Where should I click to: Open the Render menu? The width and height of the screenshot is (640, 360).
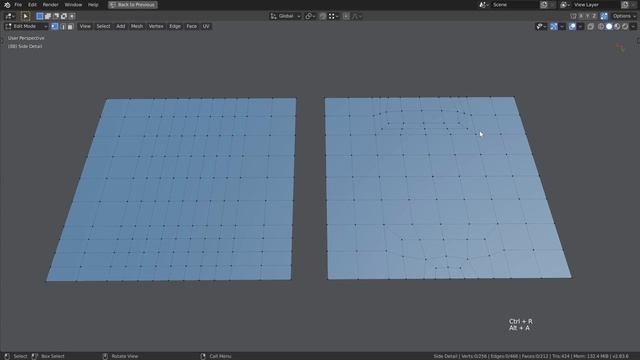(51, 5)
